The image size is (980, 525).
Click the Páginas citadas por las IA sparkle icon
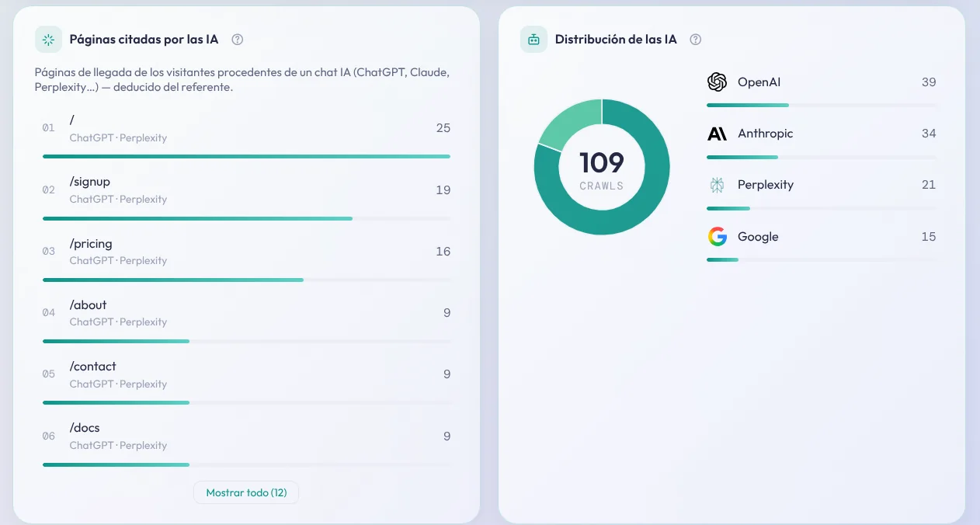coord(48,40)
